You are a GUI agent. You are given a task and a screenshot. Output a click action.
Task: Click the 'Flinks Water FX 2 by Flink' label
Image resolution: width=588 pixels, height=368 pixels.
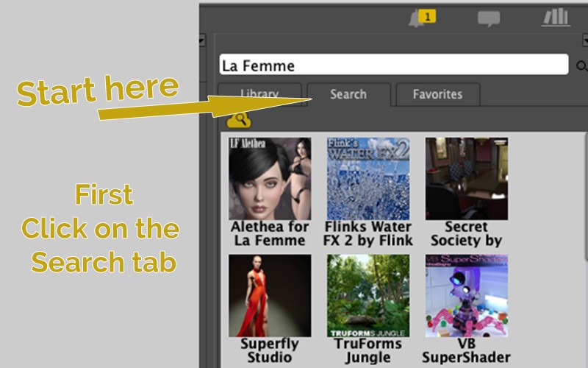click(368, 233)
